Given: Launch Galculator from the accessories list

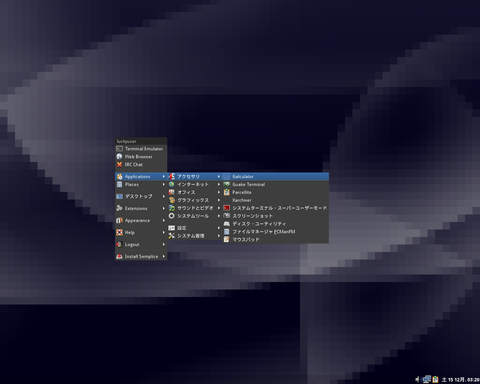Looking at the screenshot, I should [x=276, y=177].
